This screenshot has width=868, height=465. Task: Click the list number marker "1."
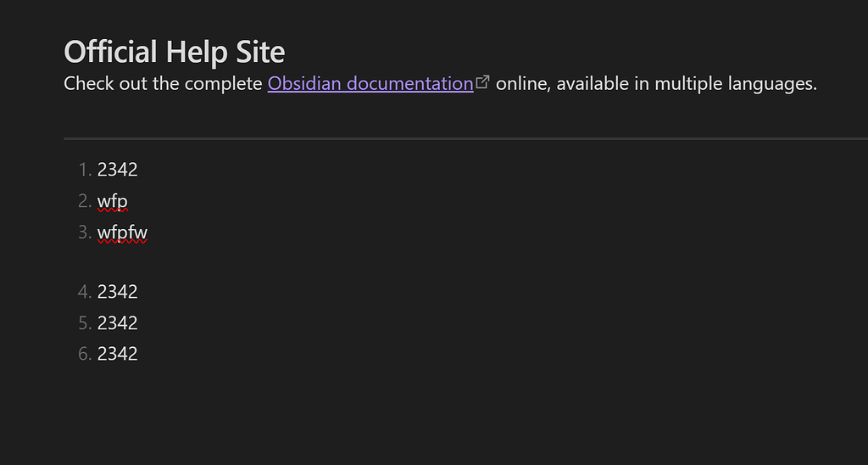click(84, 170)
